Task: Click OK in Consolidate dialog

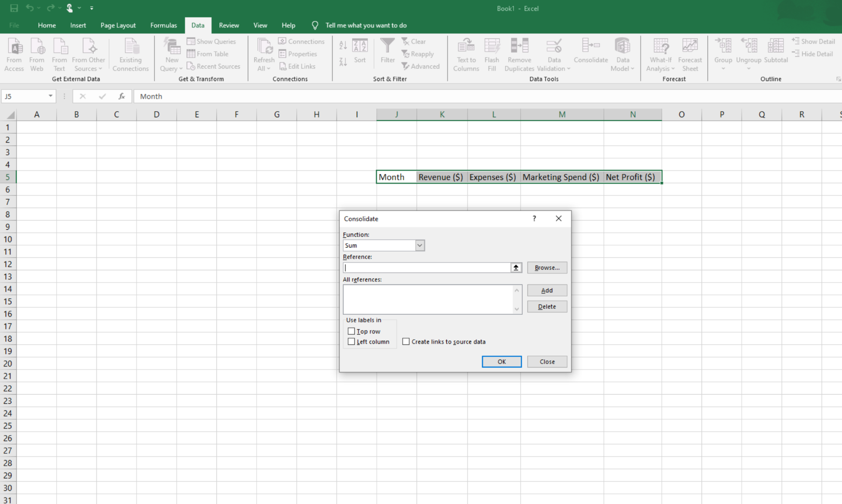Action: point(502,362)
